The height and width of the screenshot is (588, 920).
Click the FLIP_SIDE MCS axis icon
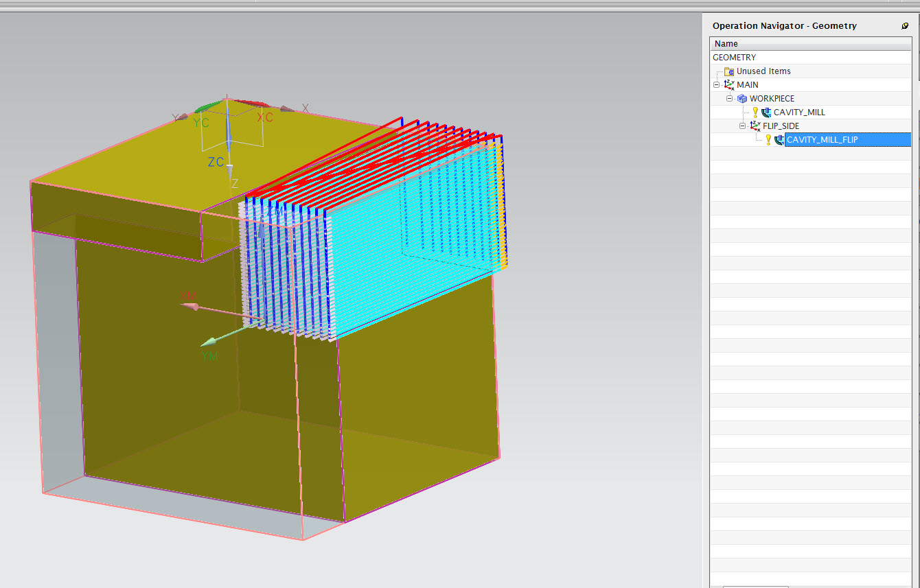pos(755,126)
